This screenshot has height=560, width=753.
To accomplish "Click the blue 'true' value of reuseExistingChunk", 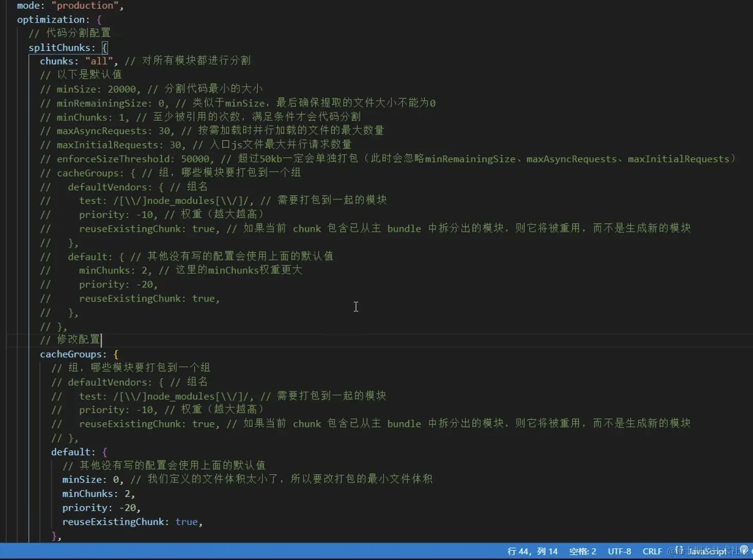I will [186, 522].
